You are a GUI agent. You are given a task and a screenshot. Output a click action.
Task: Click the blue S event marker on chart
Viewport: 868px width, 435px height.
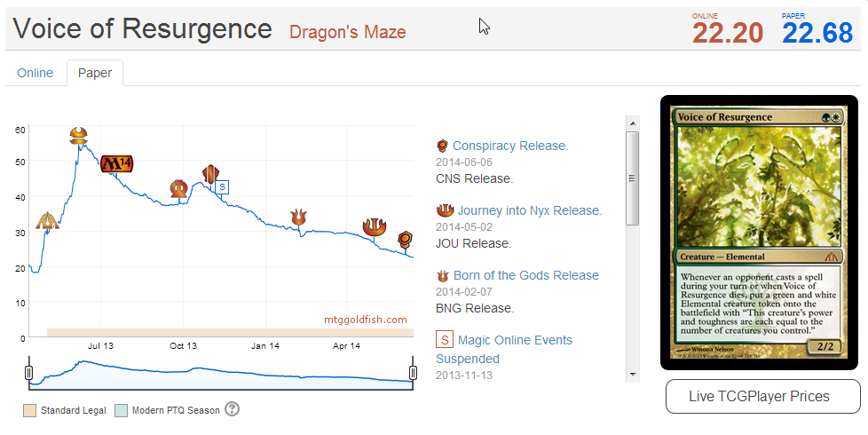click(223, 186)
